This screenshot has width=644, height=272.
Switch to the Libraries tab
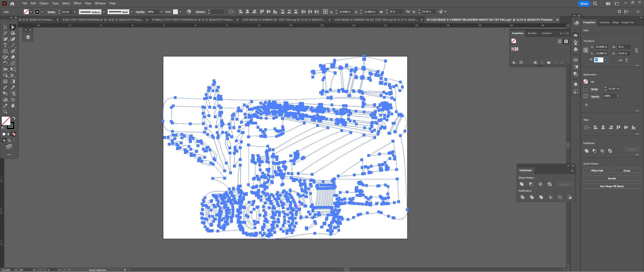pyautogui.click(x=604, y=22)
